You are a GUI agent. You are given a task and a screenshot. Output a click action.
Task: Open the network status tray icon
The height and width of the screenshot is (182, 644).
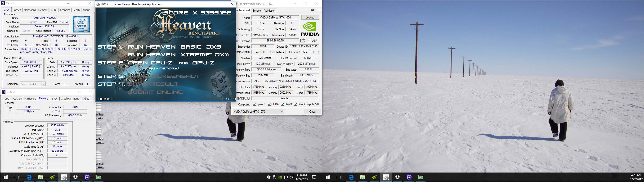pyautogui.click(x=286, y=177)
